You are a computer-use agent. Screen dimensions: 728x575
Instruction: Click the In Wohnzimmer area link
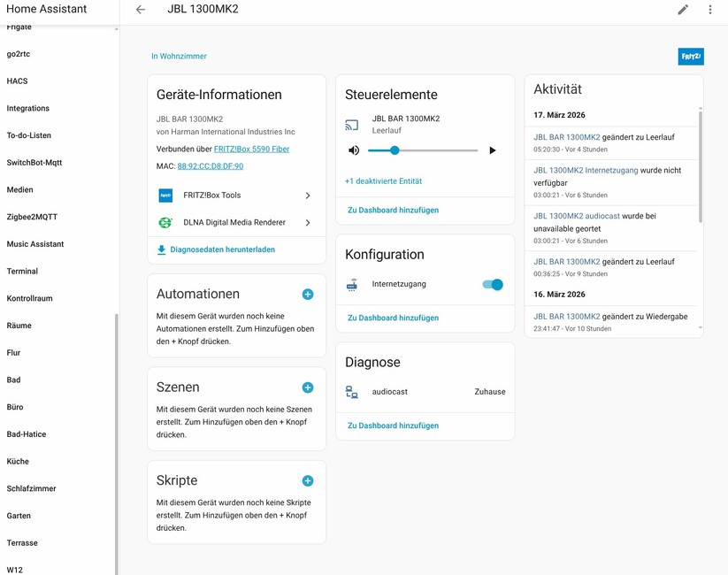(x=179, y=57)
